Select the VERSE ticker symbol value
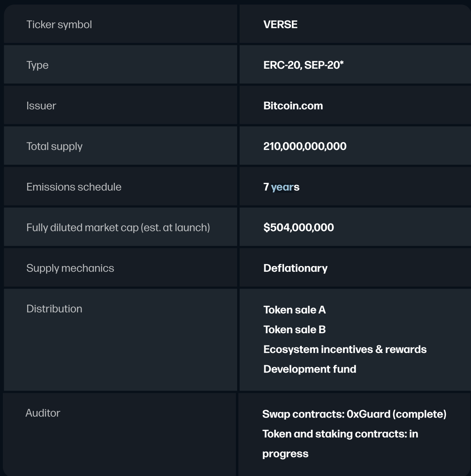Screen dimensions: 471x476 pos(280,25)
